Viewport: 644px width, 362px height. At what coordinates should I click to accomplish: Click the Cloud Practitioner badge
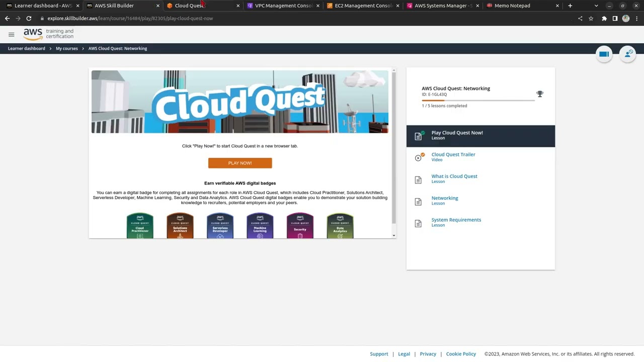tap(140, 226)
